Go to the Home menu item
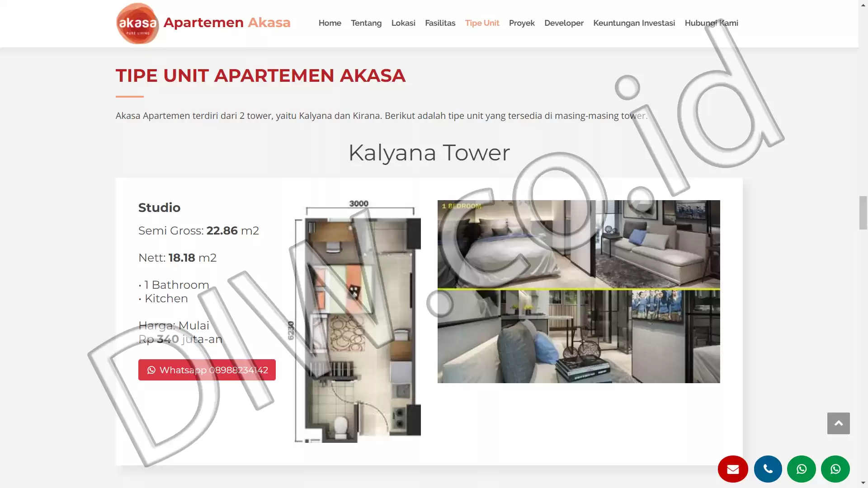This screenshot has width=868, height=488. (330, 23)
